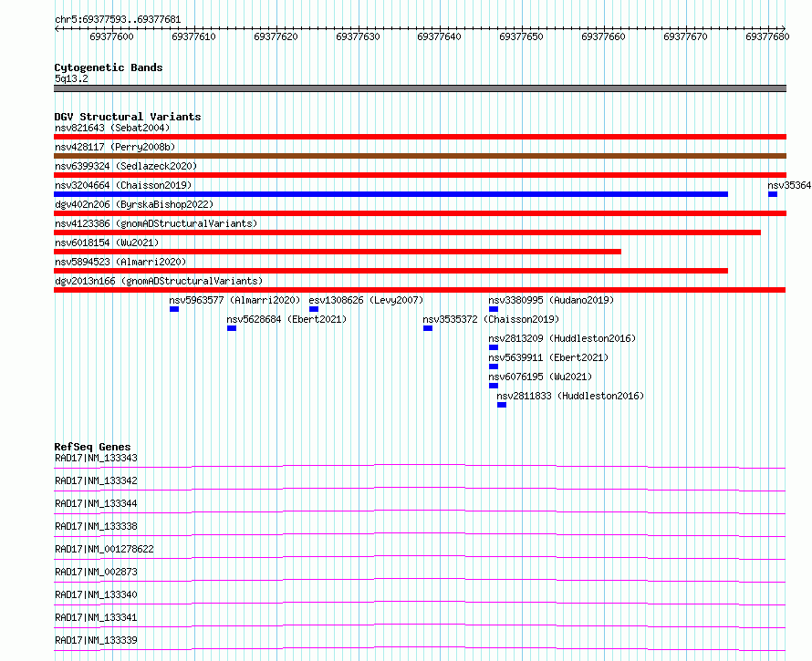This screenshot has height=661, width=812.
Task: Click the RefSeq Genes track heading
Action: point(93,447)
